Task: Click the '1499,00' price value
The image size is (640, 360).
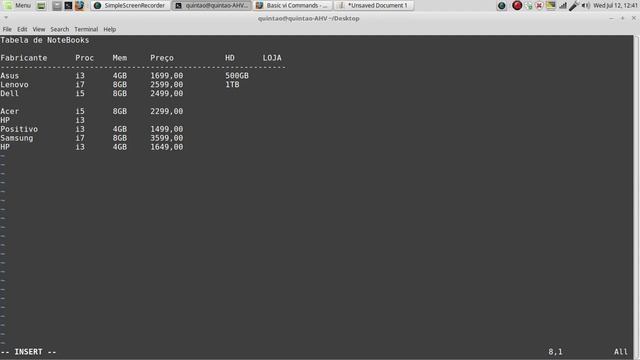Action: (167, 129)
